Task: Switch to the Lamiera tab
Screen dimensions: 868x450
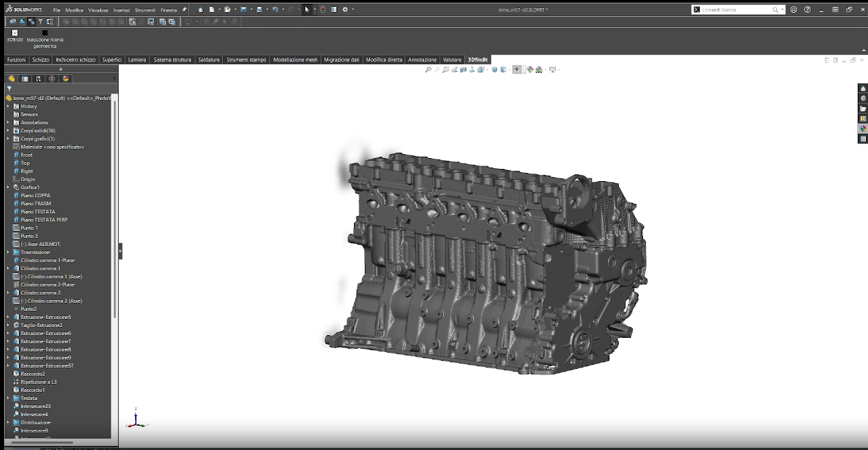Action: pos(137,59)
